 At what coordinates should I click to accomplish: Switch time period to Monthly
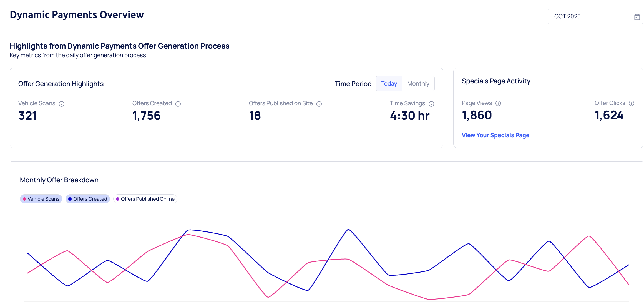[x=418, y=84]
